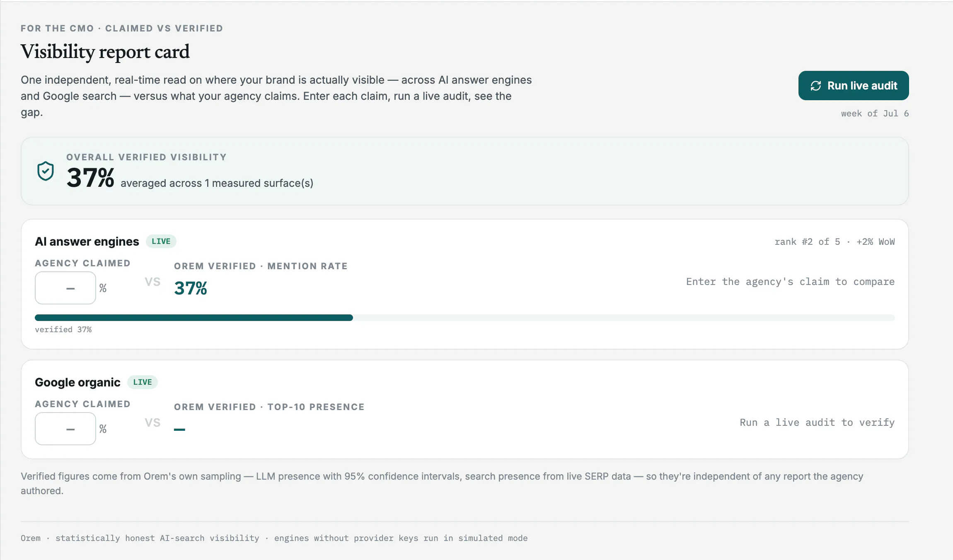Click the Run live audit button
This screenshot has width=953, height=560.
coord(854,85)
